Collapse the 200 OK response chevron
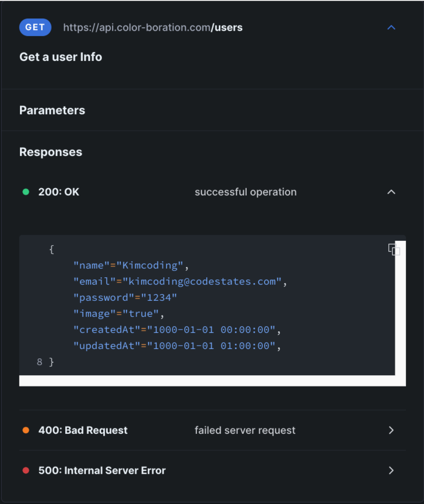The height and width of the screenshot is (504, 424). coord(391,192)
